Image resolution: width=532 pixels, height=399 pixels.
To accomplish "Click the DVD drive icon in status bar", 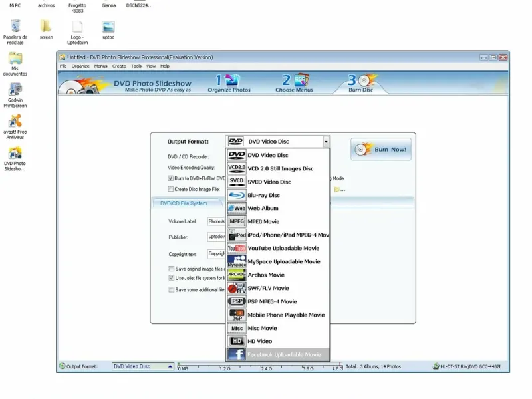I will [436, 366].
